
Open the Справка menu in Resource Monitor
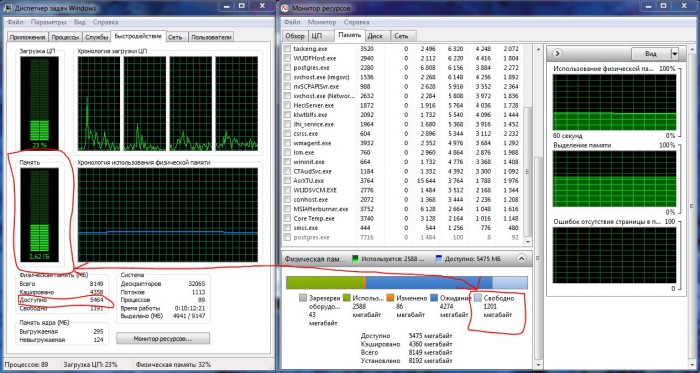coord(357,22)
